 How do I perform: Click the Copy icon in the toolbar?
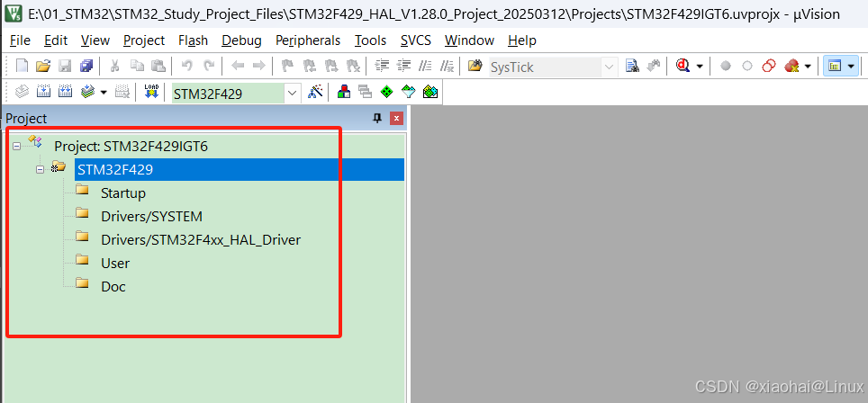(x=137, y=67)
